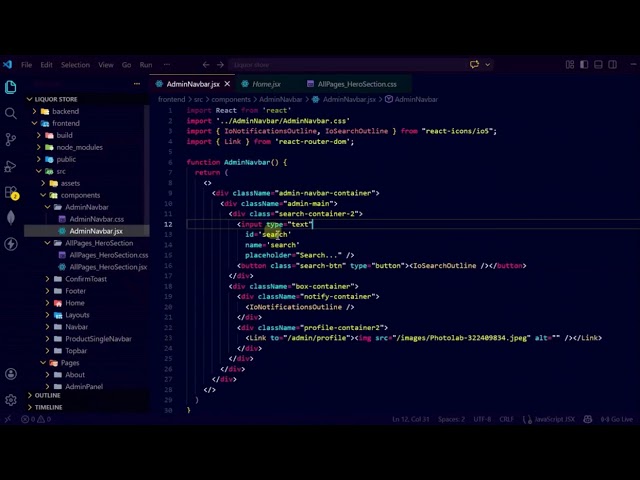Open the remote window indicator in status bar
The width and height of the screenshot is (640, 480).
tap(7, 419)
